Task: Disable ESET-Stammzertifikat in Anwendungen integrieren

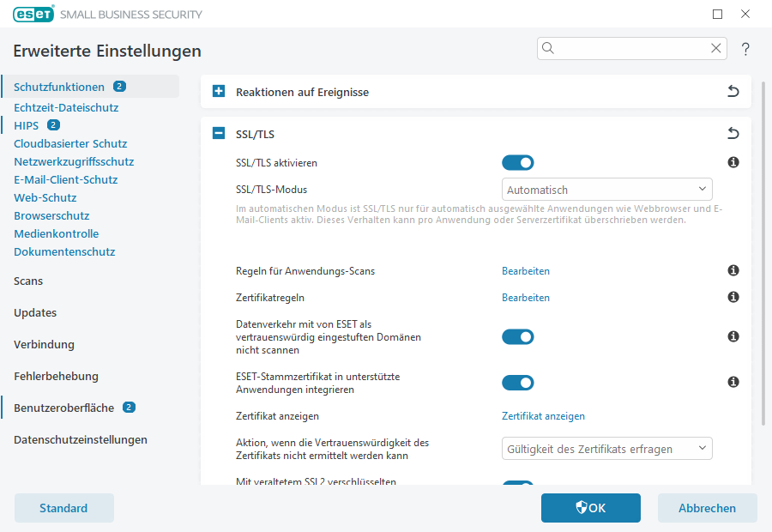Action: tap(517, 382)
